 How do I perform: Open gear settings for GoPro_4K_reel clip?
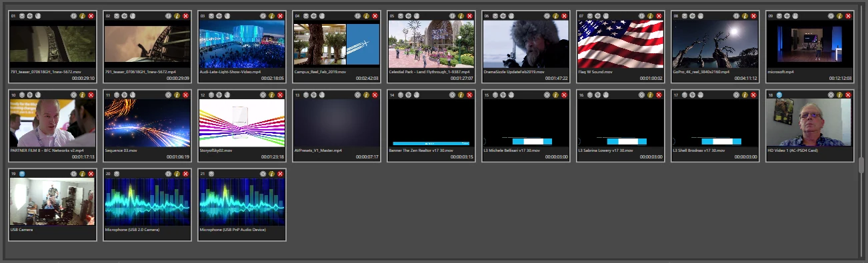tap(736, 16)
